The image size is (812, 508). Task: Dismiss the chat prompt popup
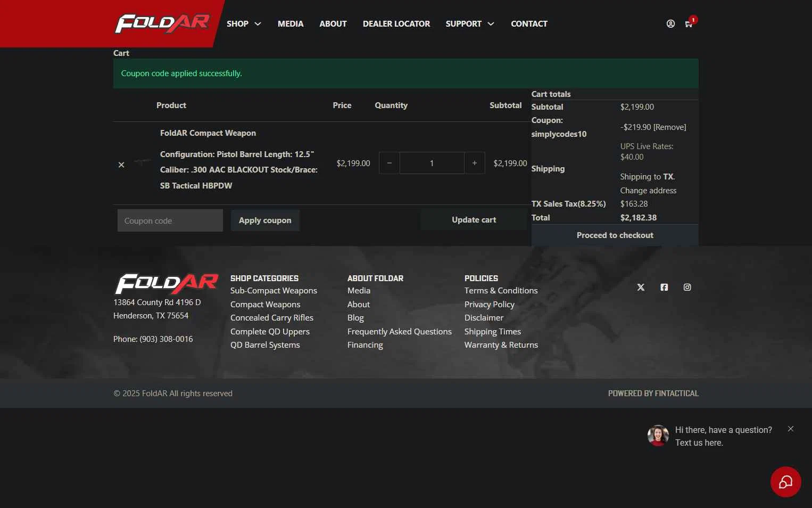click(791, 429)
